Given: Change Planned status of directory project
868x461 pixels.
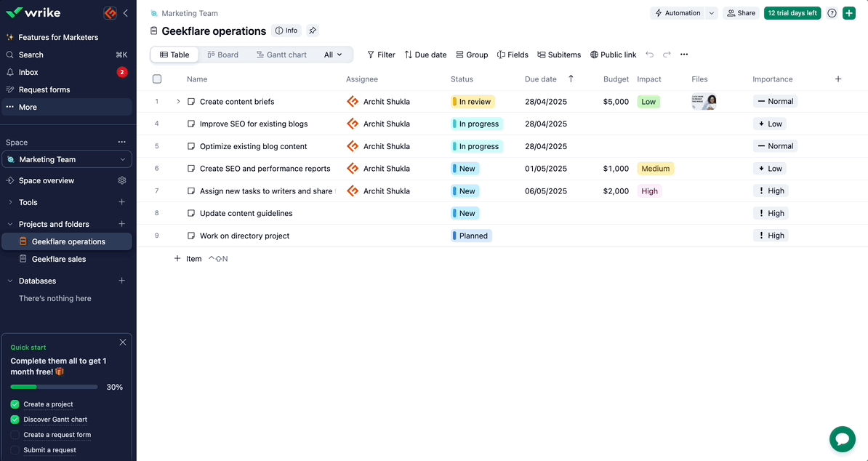Looking at the screenshot, I should pyautogui.click(x=471, y=236).
